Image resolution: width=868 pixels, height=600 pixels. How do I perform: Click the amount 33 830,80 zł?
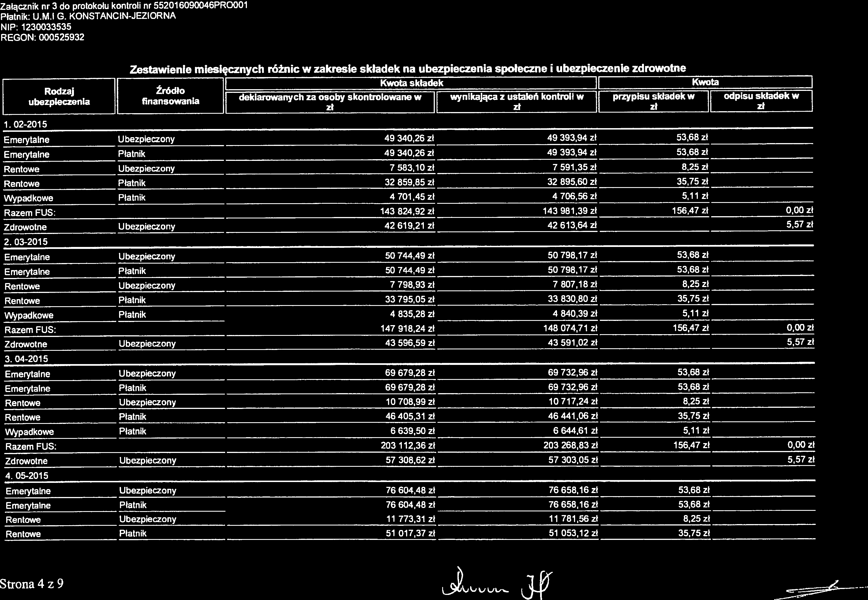click(572, 299)
